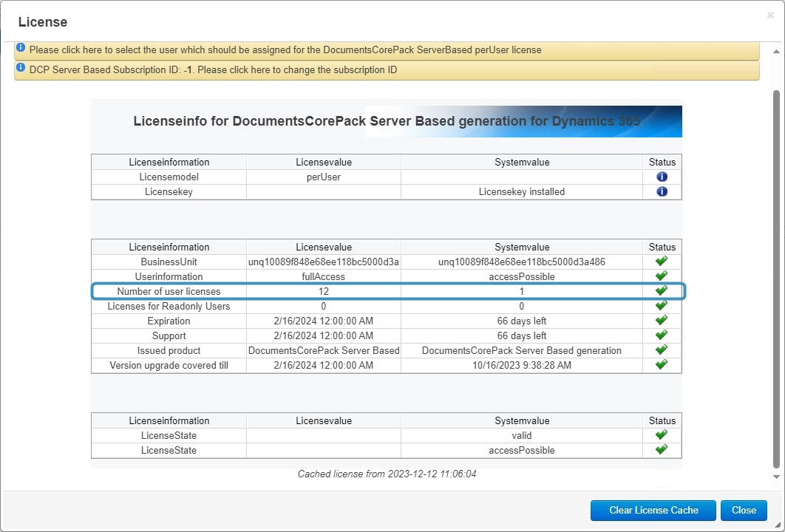Select the license value '12'
785x532 pixels.
tap(324, 291)
